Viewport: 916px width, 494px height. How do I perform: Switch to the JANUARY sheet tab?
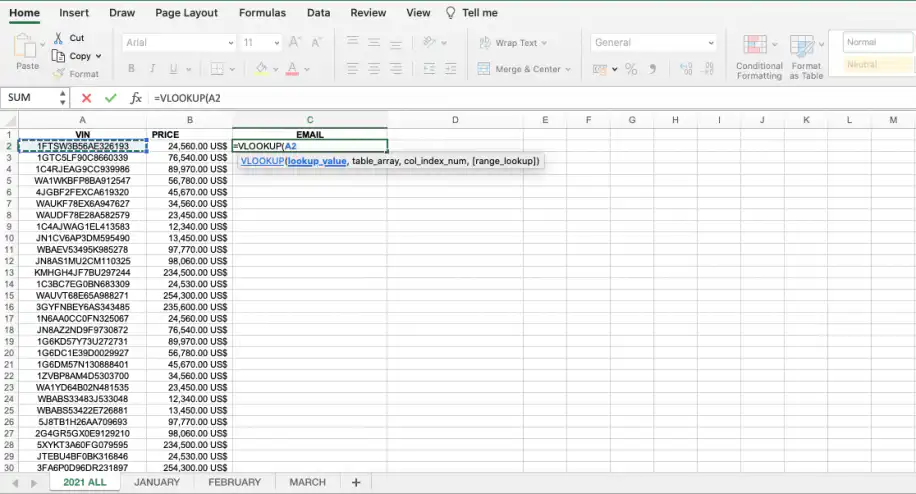click(157, 482)
